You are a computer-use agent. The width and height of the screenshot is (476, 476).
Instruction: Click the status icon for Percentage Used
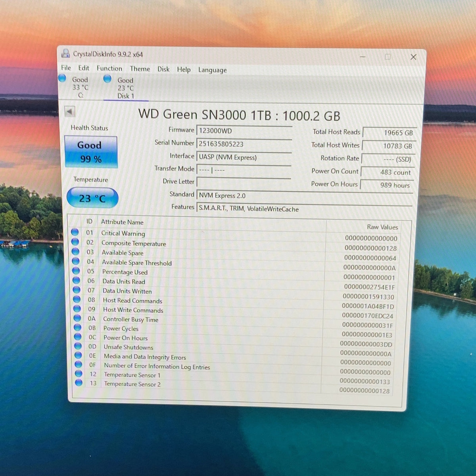tap(76, 271)
